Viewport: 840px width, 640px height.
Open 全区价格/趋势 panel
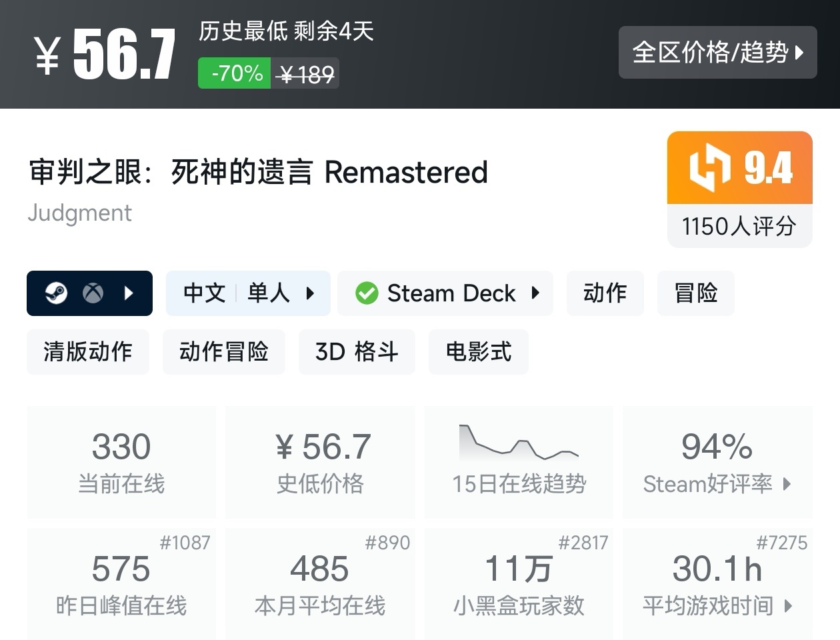717,53
